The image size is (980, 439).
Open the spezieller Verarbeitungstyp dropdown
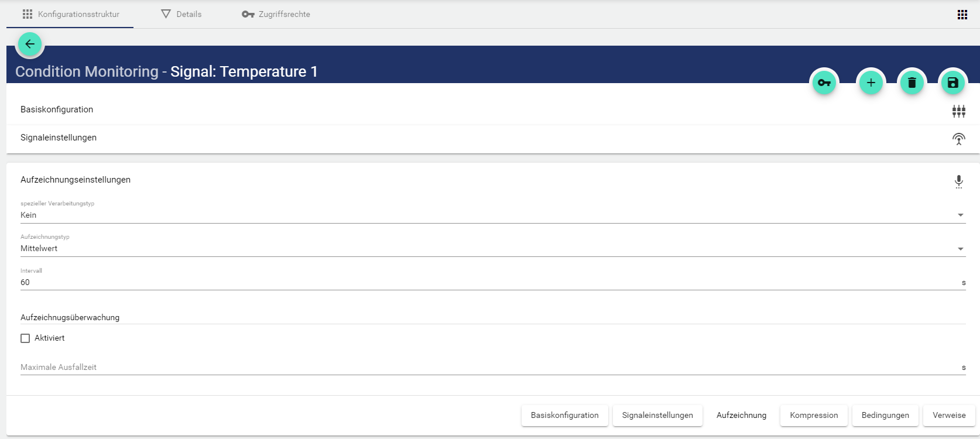click(x=492, y=215)
